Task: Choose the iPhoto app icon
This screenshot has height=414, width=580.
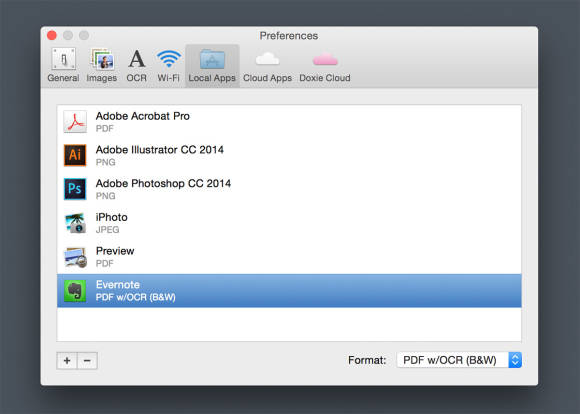Action: [x=75, y=223]
